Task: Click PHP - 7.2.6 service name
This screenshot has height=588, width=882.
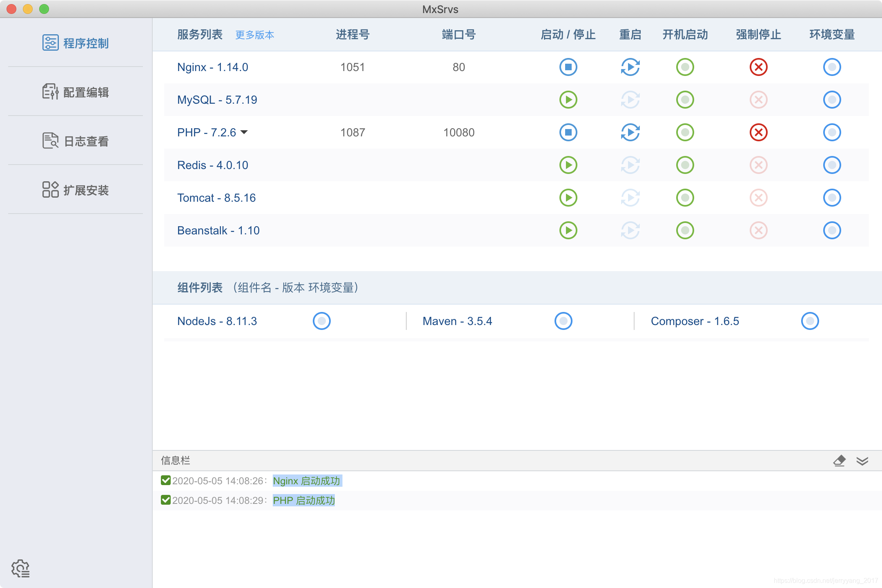Action: (x=206, y=132)
